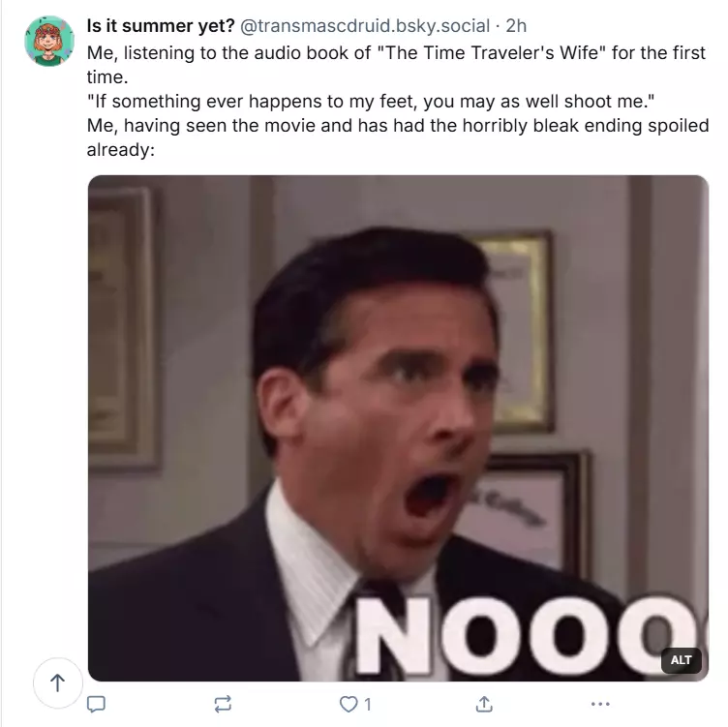Open the thread via the "Time Traveler's Wife" line
728x727 pixels.
click(396, 52)
